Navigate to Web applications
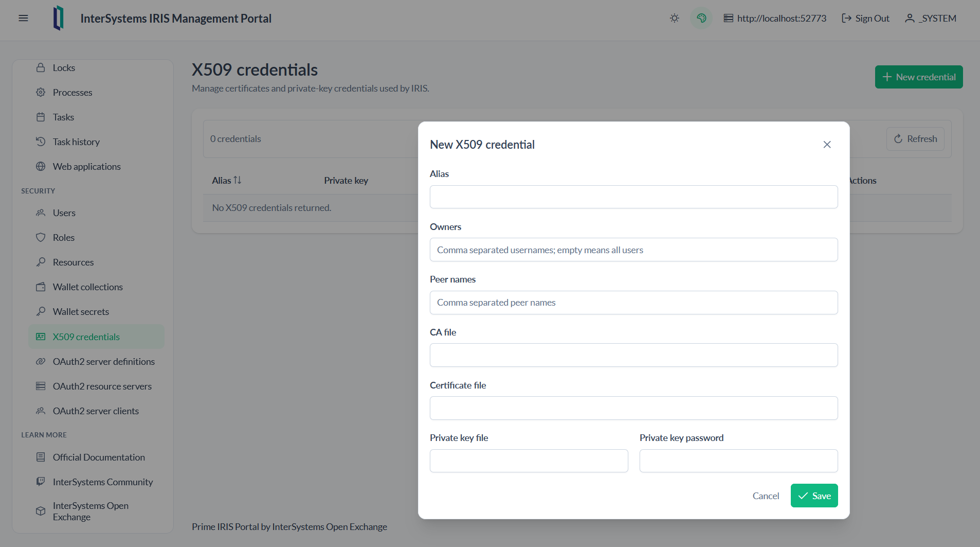The image size is (980, 547). point(96,166)
